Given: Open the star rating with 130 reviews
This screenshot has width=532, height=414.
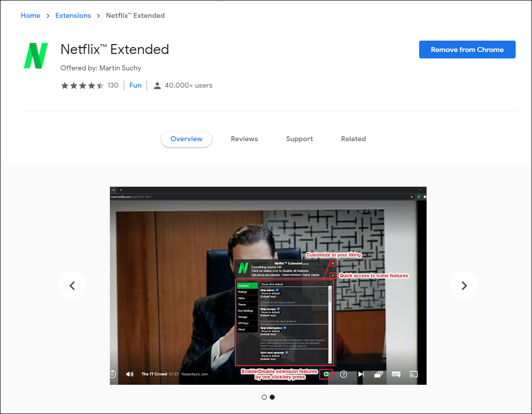Looking at the screenshot, I should click(90, 86).
